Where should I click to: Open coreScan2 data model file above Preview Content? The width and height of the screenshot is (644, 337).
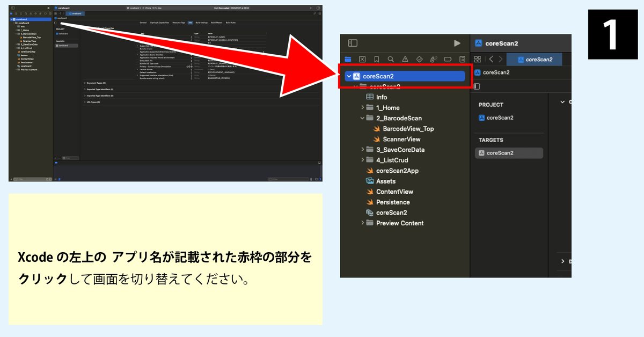tap(386, 213)
